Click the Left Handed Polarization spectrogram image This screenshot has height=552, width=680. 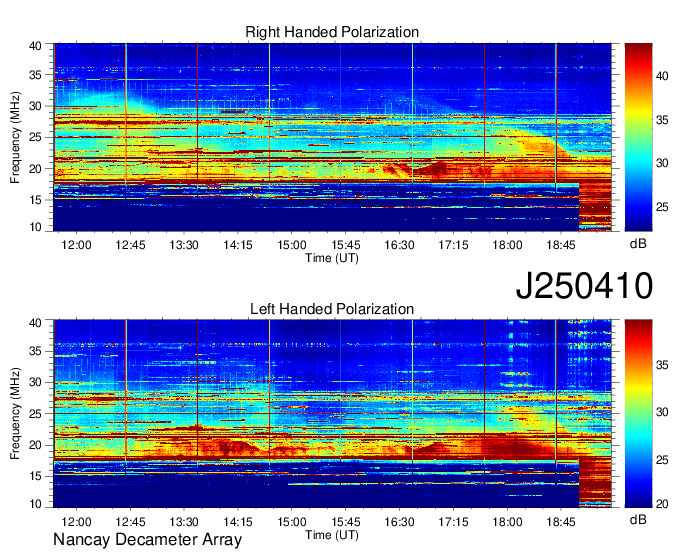tap(332, 414)
